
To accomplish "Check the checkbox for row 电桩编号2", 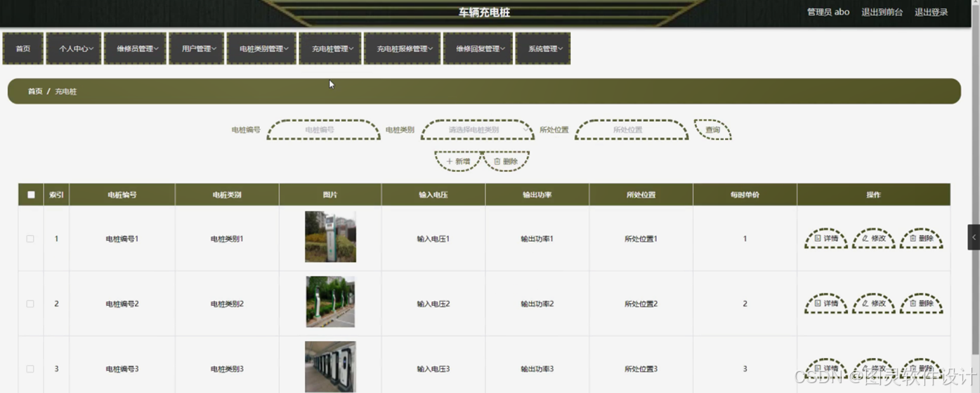I will click(30, 304).
